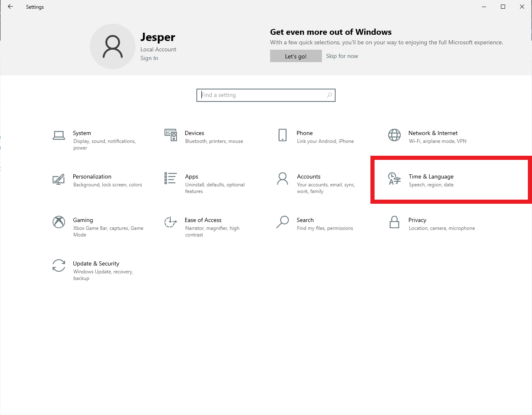
Task: Open the Update & Security refresh icon
Action: pyautogui.click(x=59, y=265)
